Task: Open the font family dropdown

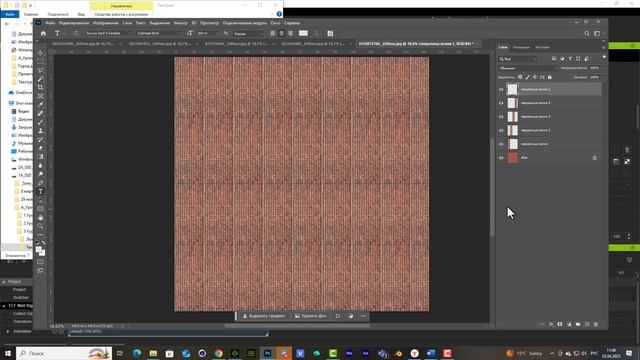Action: [x=108, y=33]
